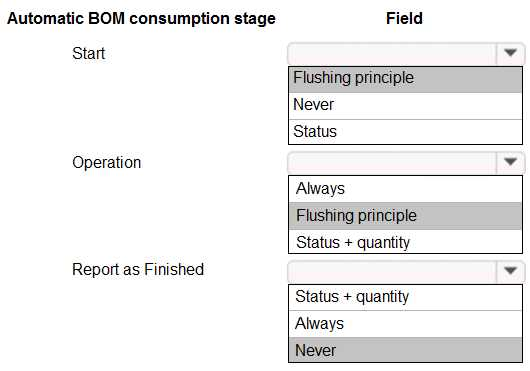Open the Report as Finished dropdown arrow
Screen dimensions: 530x371
510,271
